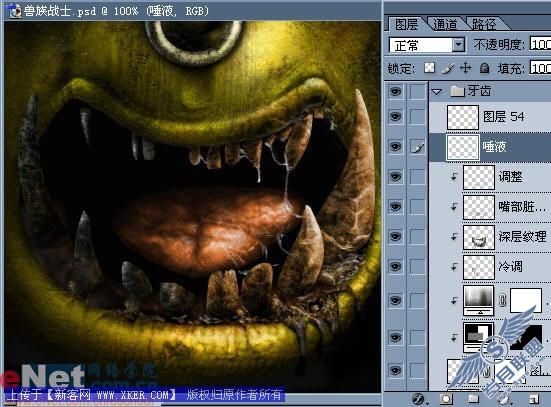This screenshot has width=551, height=407.
Task: Hide the 调整 layer
Action: (395, 176)
